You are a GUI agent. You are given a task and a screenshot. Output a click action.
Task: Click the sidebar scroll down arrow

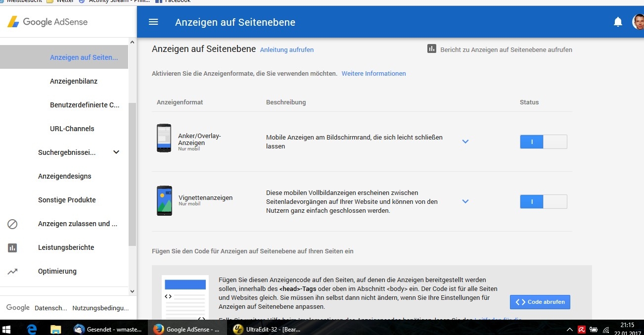pos(132,291)
